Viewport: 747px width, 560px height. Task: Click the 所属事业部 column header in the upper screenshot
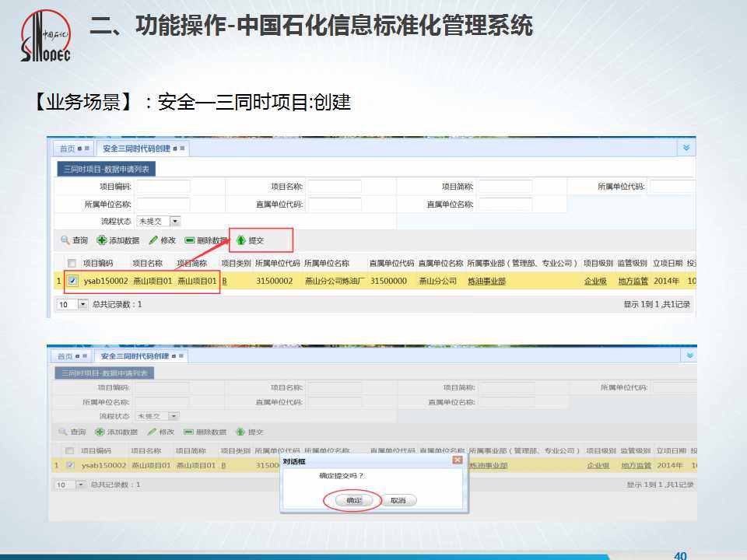[522, 264]
